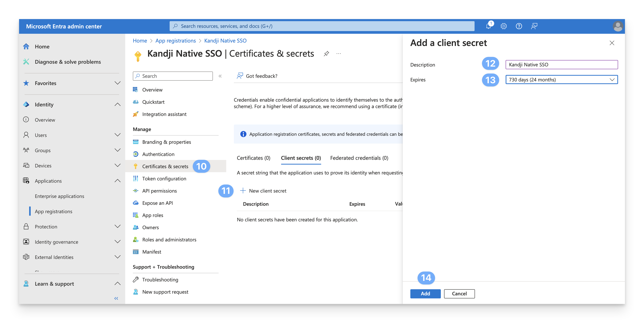
Task: Switch to Certificates (0) tab
Action: click(x=253, y=158)
